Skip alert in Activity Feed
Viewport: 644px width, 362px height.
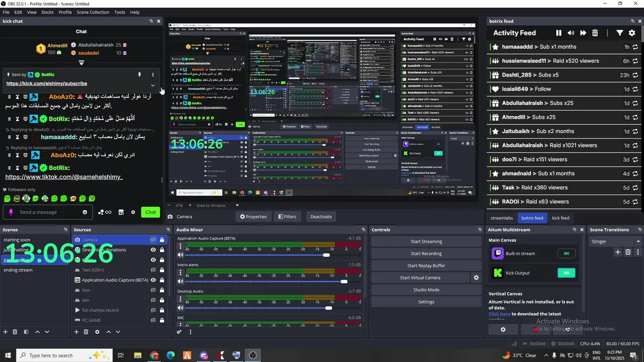[583, 33]
